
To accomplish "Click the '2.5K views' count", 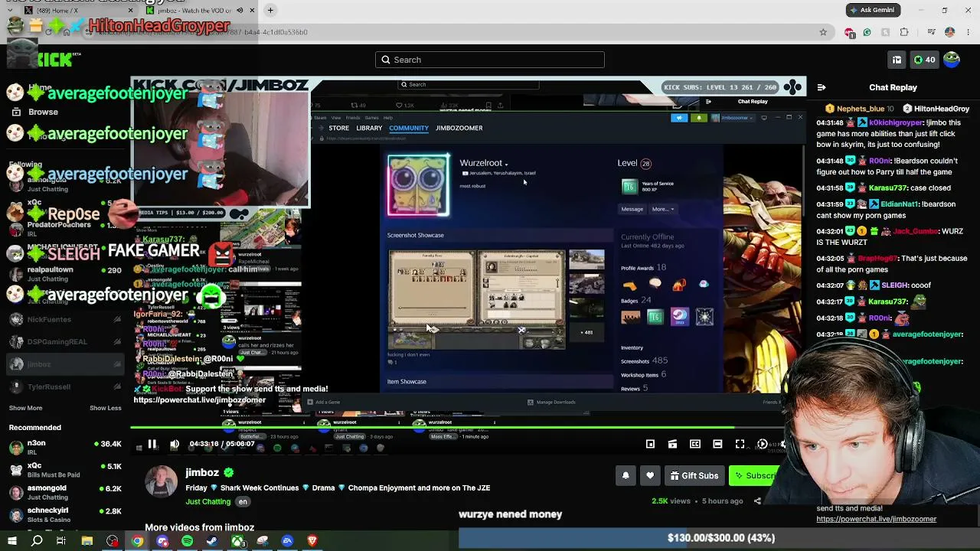I will pyautogui.click(x=671, y=501).
